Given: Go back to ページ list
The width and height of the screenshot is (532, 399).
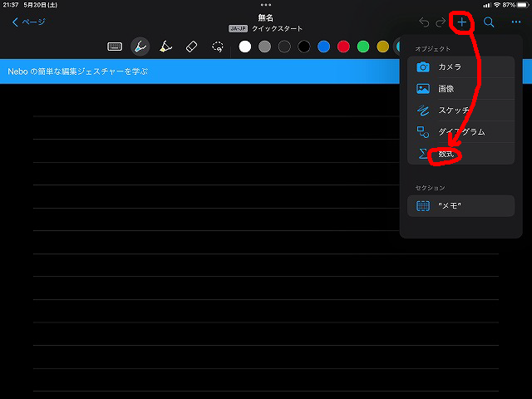Looking at the screenshot, I should 29,22.
